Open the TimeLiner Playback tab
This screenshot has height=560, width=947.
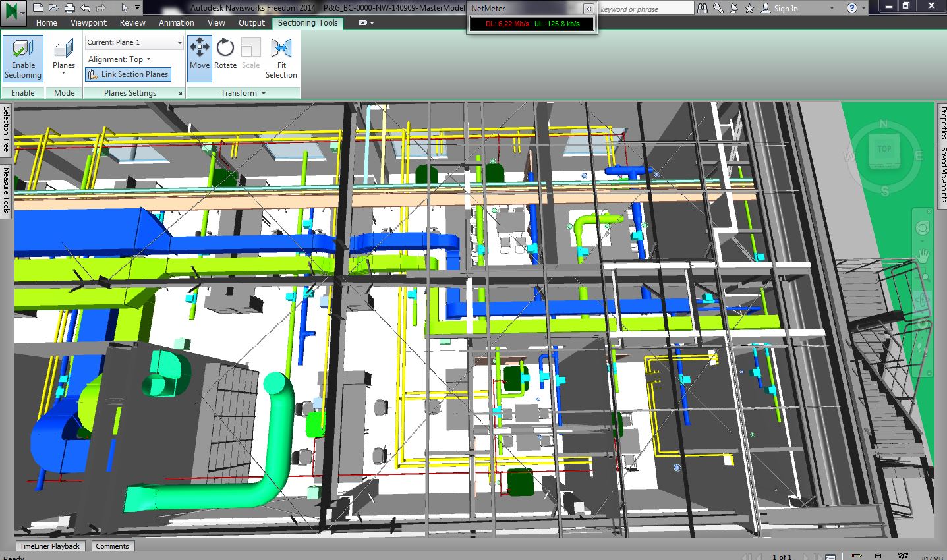click(49, 546)
